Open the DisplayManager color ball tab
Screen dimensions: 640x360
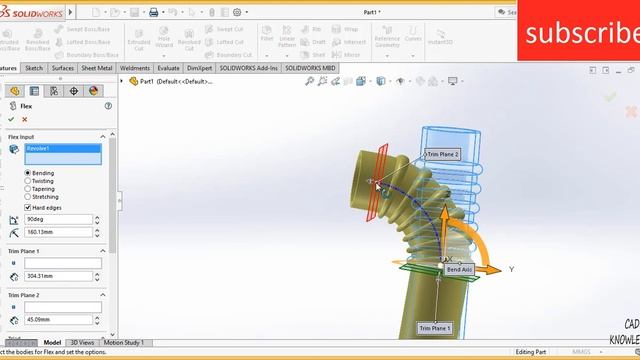93,91
